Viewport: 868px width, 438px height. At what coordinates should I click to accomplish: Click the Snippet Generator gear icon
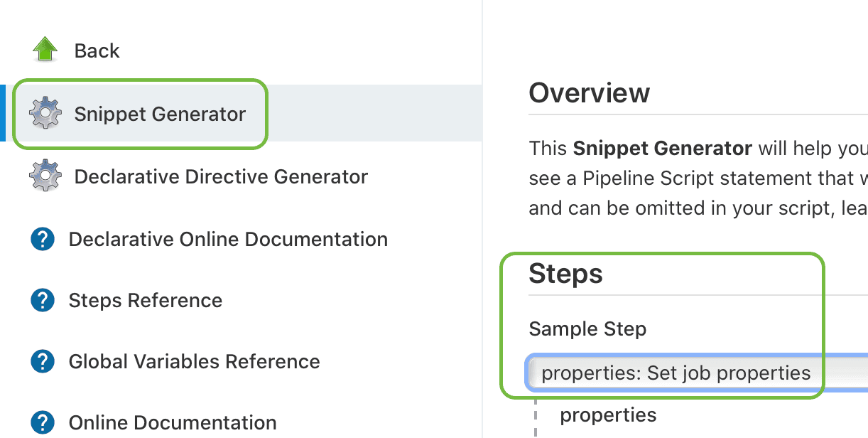pos(45,113)
